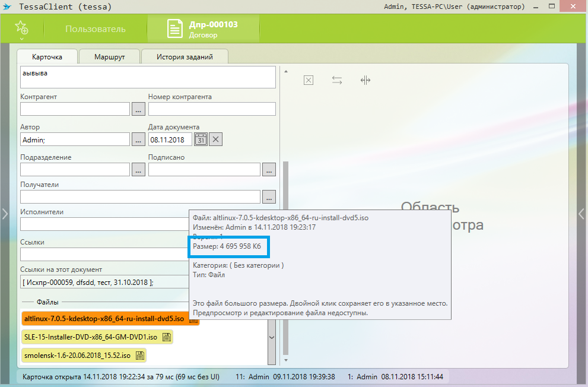Expand the right side panel arrow
This screenshot has height=387, width=588.
pos(581,214)
